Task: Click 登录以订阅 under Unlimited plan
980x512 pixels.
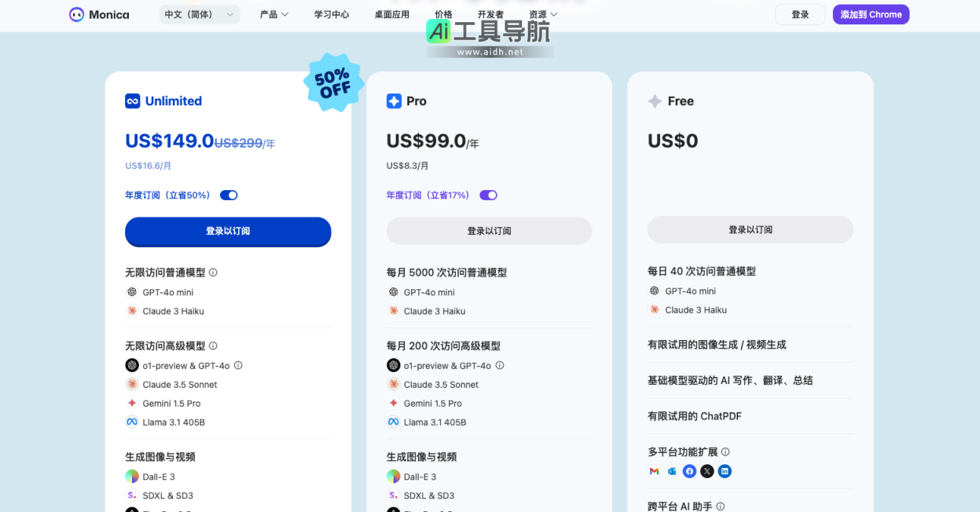Action: pyautogui.click(x=228, y=231)
